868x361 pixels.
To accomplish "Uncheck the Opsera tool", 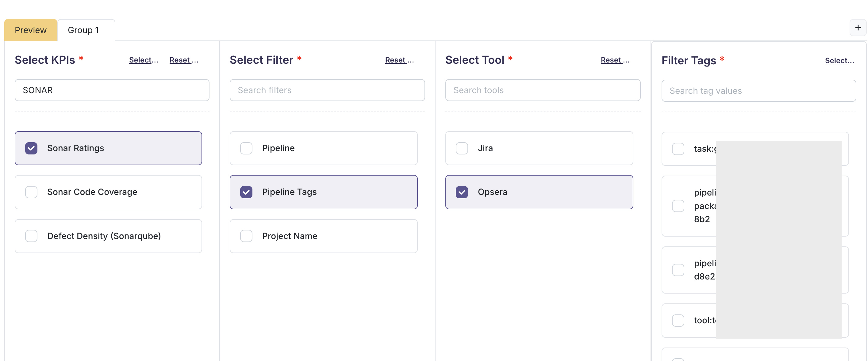I will click(462, 192).
